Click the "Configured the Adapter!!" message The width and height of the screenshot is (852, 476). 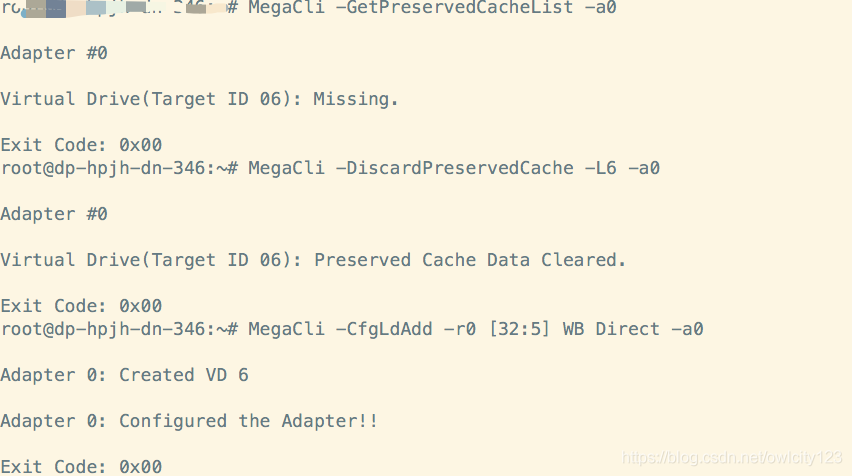point(248,421)
